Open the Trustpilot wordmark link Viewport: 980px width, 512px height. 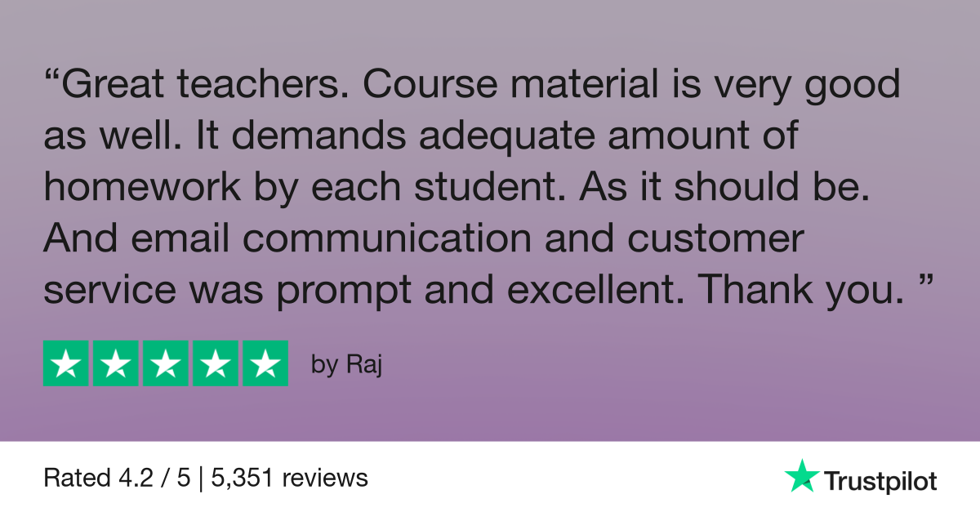tap(880, 481)
